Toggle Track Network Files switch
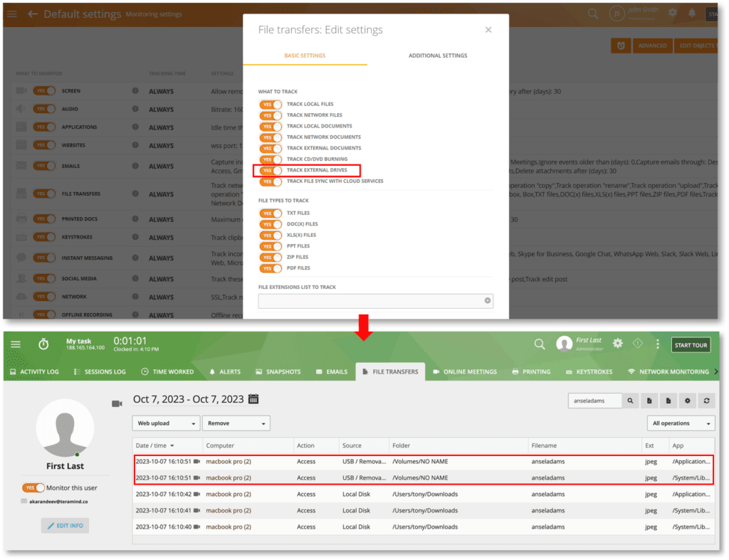Image resolution: width=729 pixels, height=560 pixels. (271, 115)
